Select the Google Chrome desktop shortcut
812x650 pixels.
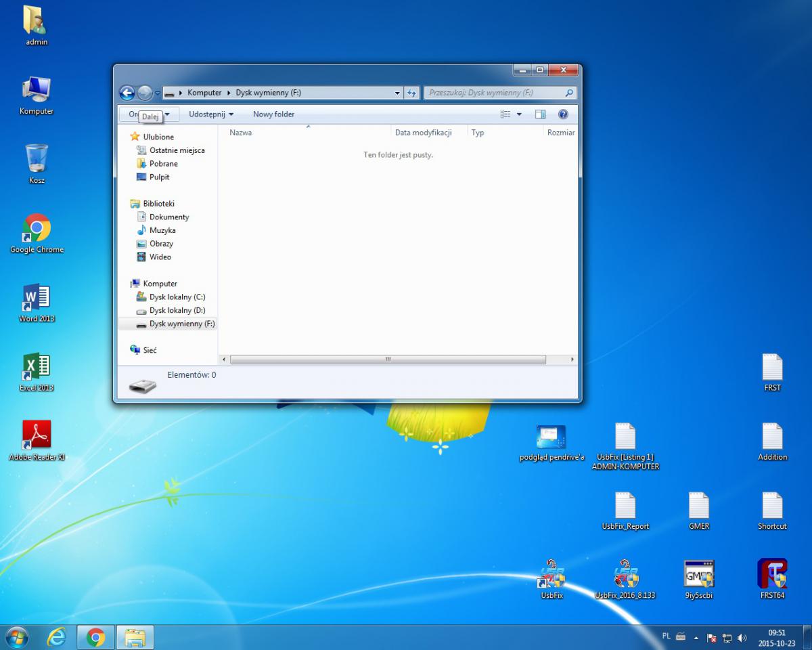[37, 234]
